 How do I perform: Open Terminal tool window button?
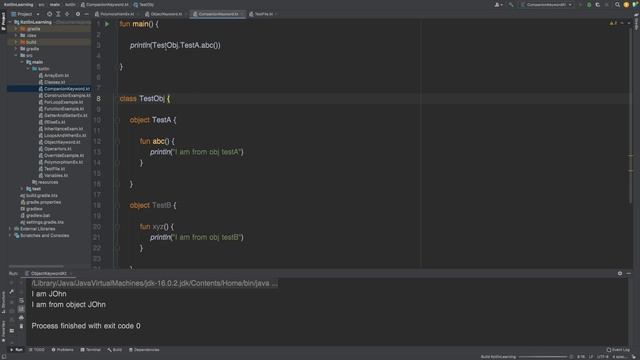pyautogui.click(x=91, y=350)
